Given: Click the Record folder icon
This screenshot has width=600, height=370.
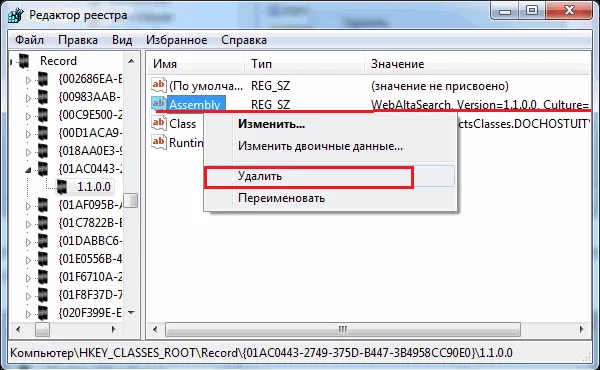Looking at the screenshot, I should (x=24, y=61).
